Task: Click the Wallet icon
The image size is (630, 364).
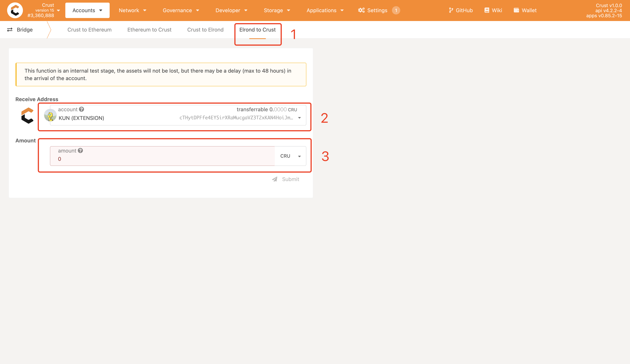Action: tap(516, 10)
